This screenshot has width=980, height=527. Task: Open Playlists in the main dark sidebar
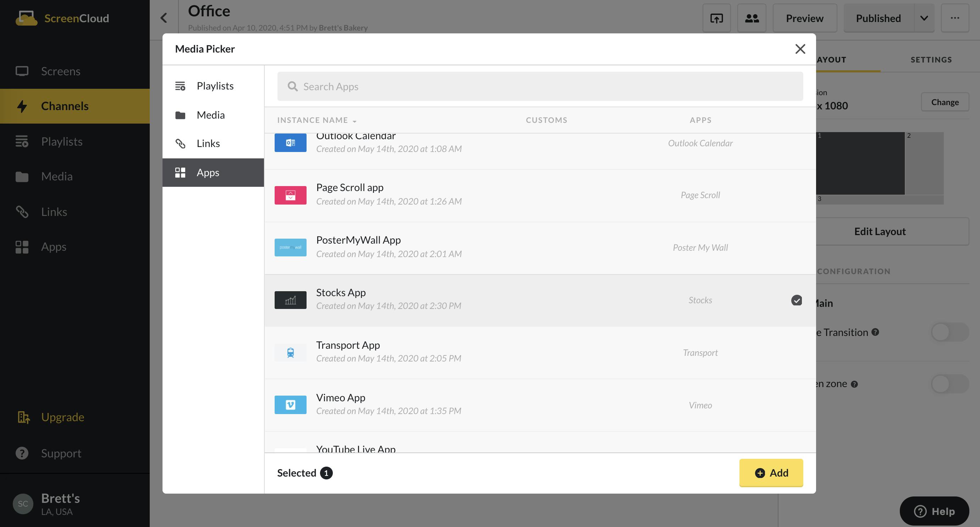pyautogui.click(x=75, y=141)
